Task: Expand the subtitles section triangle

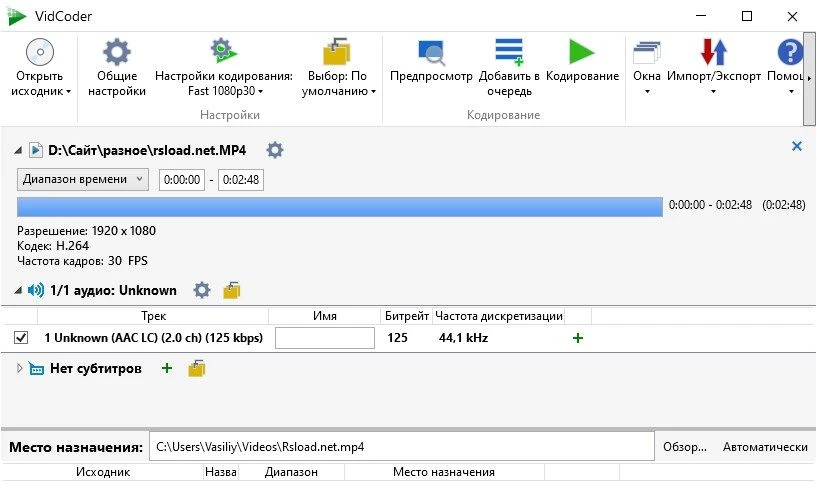Action: click(x=20, y=368)
